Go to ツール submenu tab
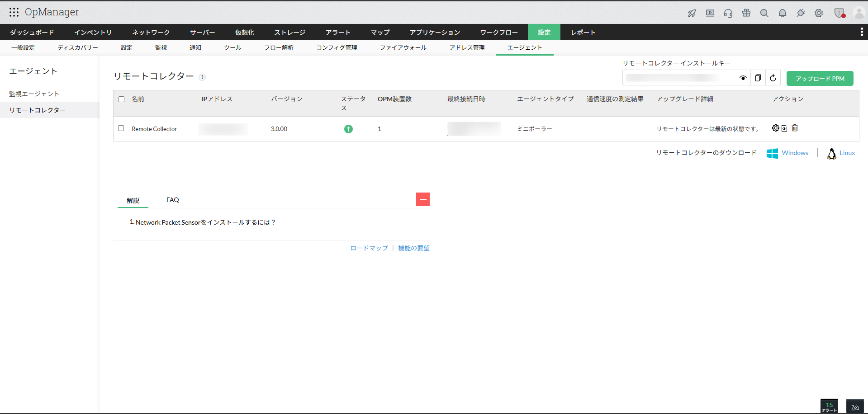This screenshot has height=414, width=868. coord(232,47)
